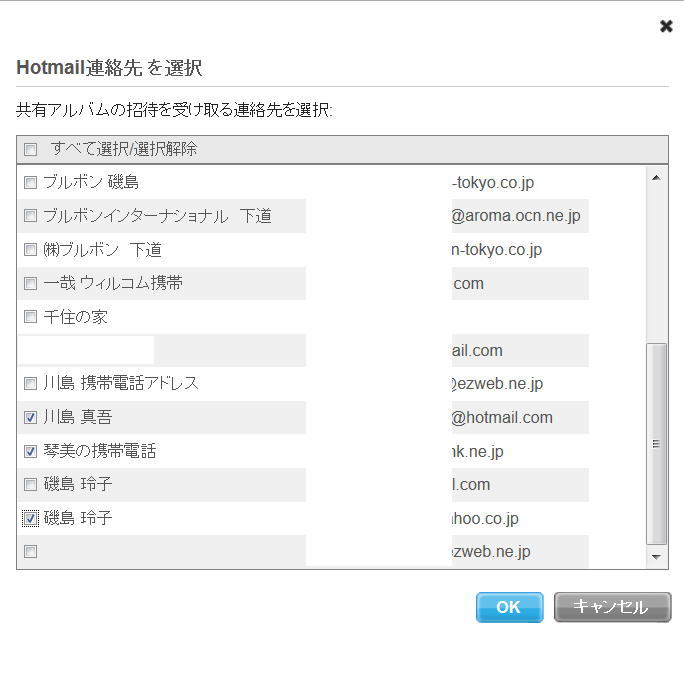
Task: Click the 千住の家 name label
Action: click(x=75, y=317)
